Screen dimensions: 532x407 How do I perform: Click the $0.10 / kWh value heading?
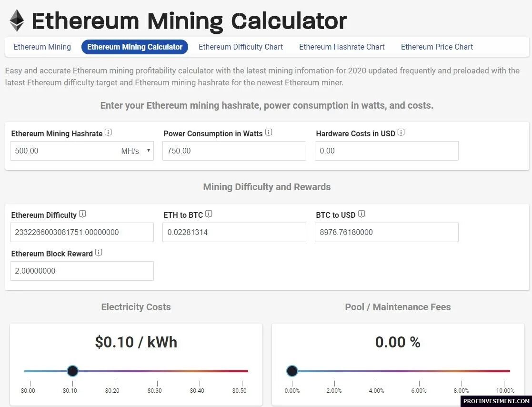pyautogui.click(x=136, y=342)
